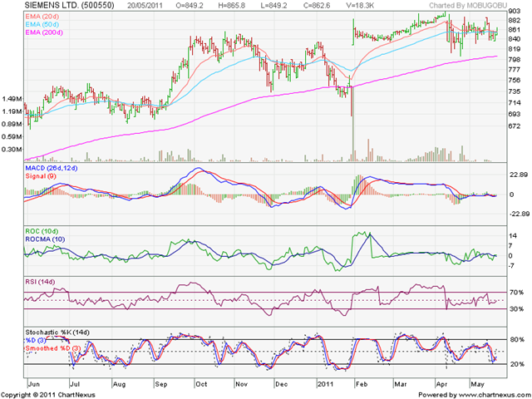The image size is (532, 399).
Task: Click the Oct month label on time axis
Action: coord(201,384)
